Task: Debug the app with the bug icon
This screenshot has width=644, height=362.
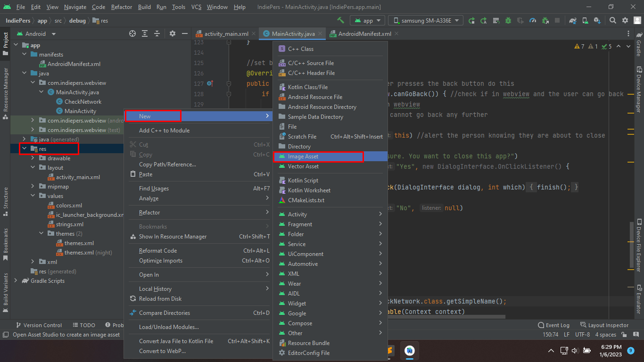Action: 507,20
